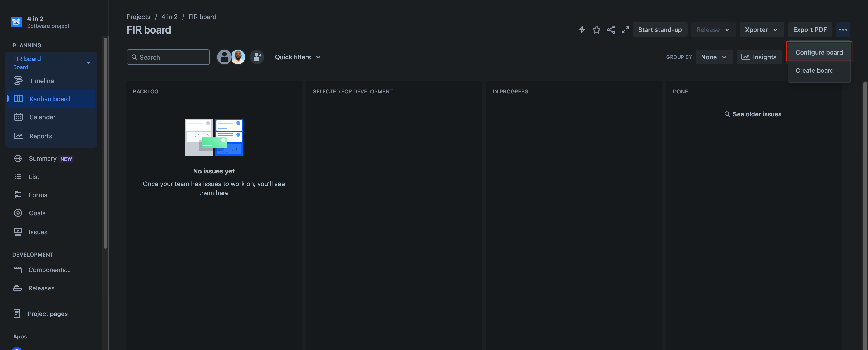Viewport: 868px width, 350px height.
Task: Filter issues by the user photo avatar
Action: [239, 57]
